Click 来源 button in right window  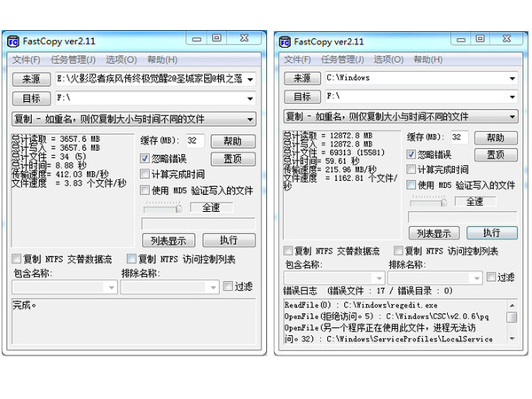pyautogui.click(x=302, y=78)
